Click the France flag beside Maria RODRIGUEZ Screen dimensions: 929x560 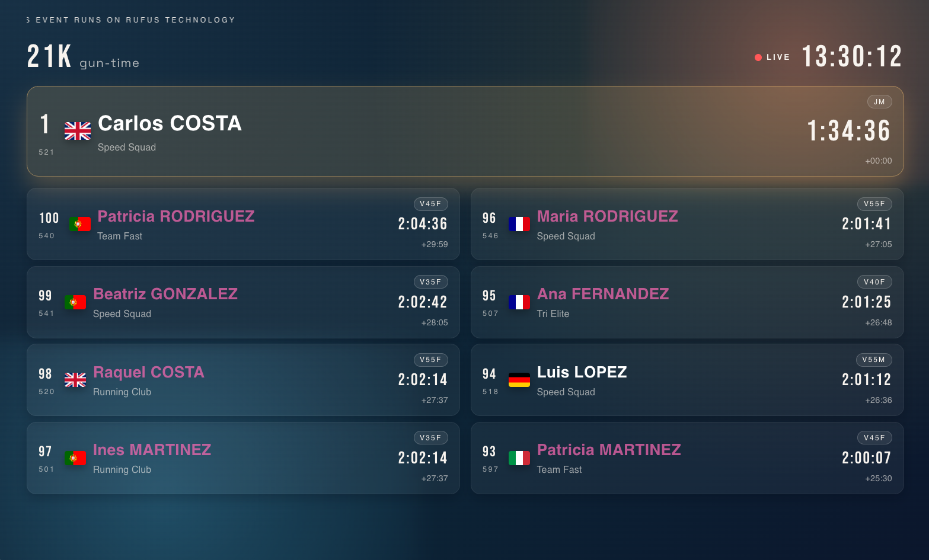click(519, 224)
